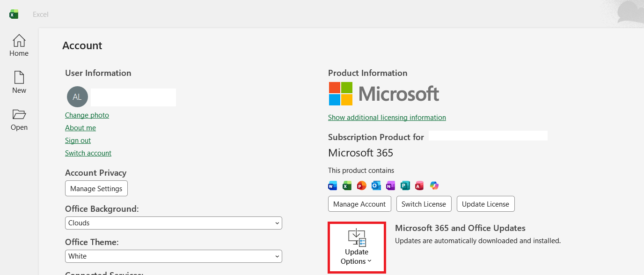Click the 'Product Information' heading
The width and height of the screenshot is (644, 275).
(x=368, y=73)
